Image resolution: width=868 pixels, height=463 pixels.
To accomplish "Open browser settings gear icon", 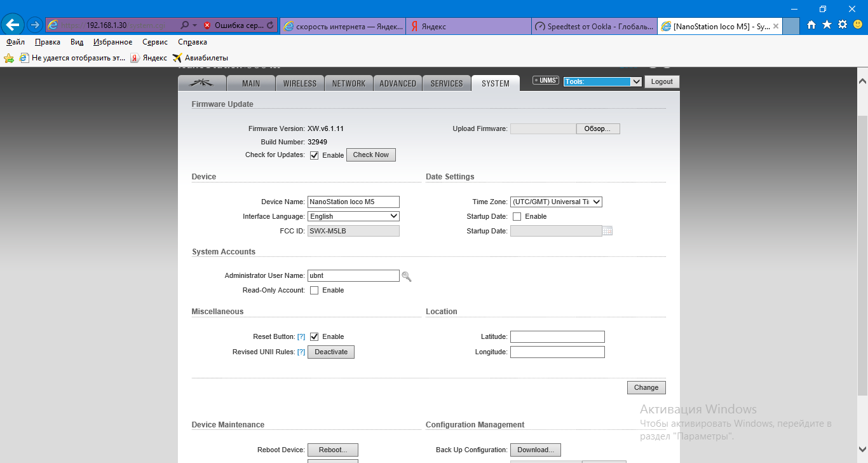I will [843, 25].
